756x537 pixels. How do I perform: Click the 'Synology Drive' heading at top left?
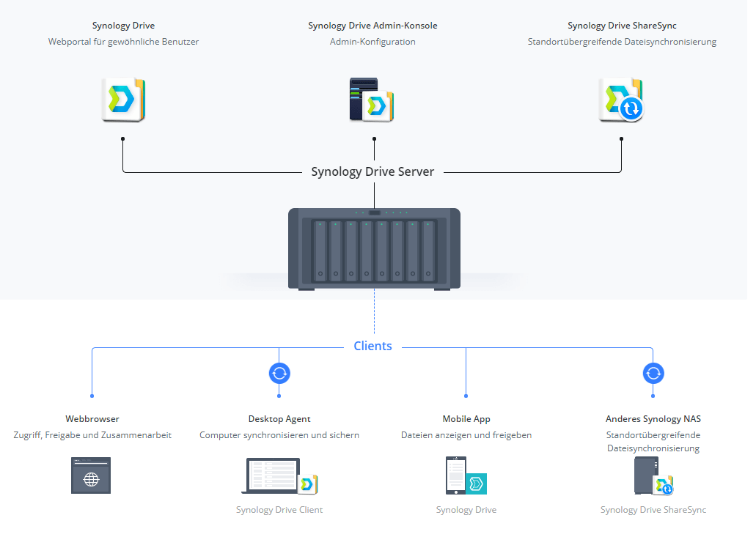(123, 26)
